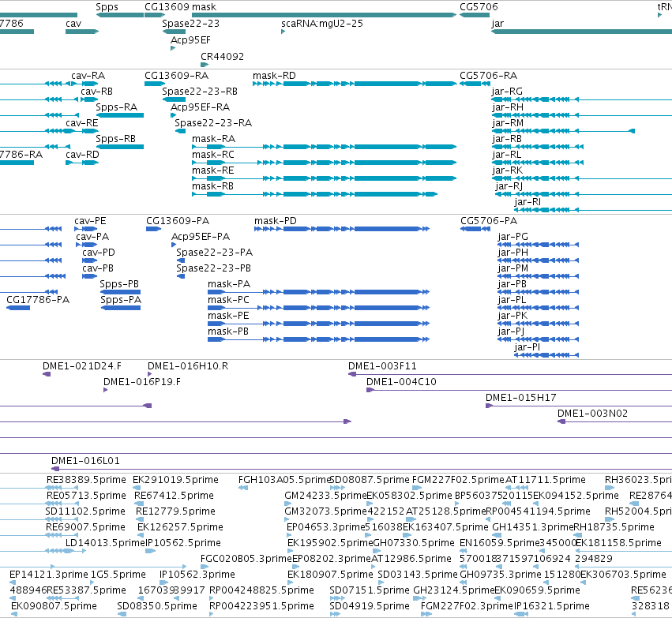Click the CG5706 gene label
The height and width of the screenshot is (618, 672).
pyautogui.click(x=479, y=7)
